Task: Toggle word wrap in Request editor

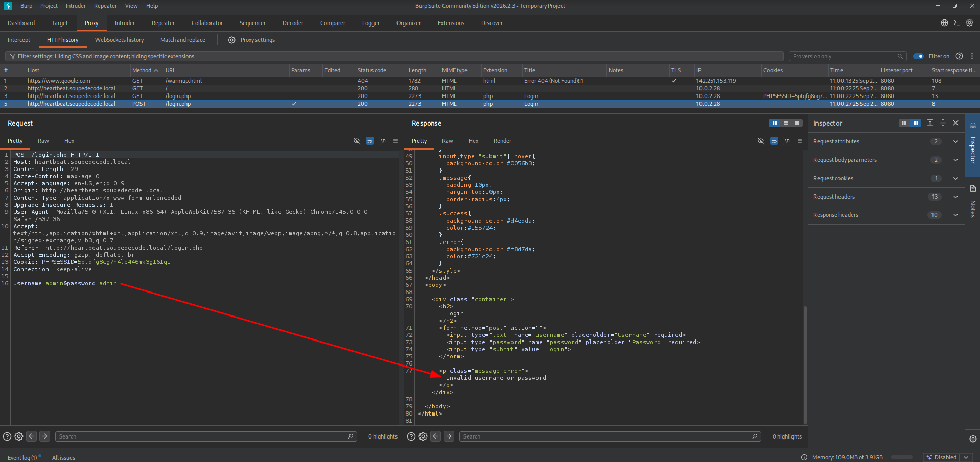Action: [370, 141]
